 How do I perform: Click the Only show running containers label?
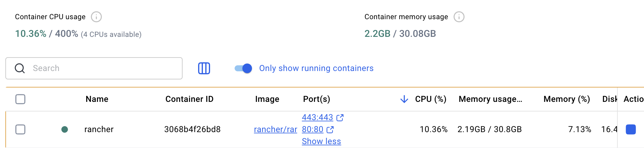(316, 68)
